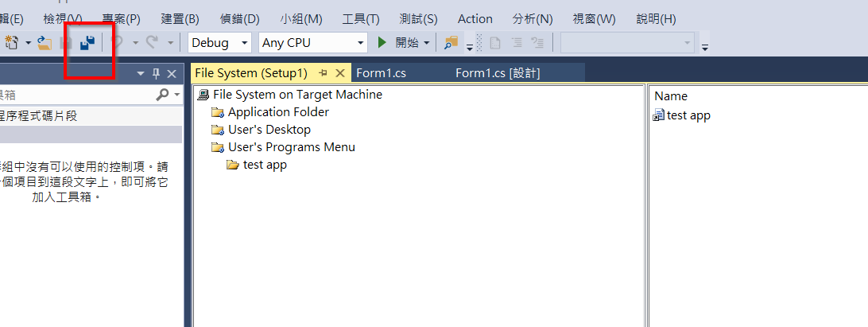Switch to the Form1.cs tab
The width and height of the screenshot is (868, 327).
[x=382, y=73]
